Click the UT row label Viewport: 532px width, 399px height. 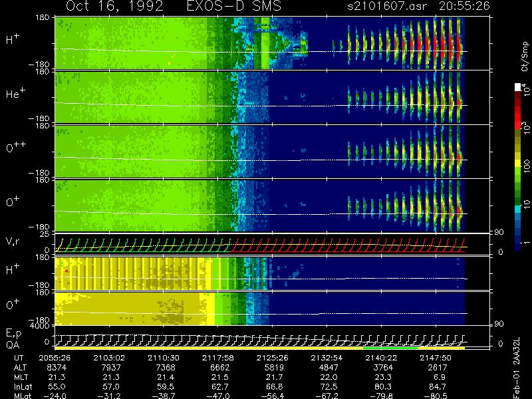pyautogui.click(x=19, y=358)
